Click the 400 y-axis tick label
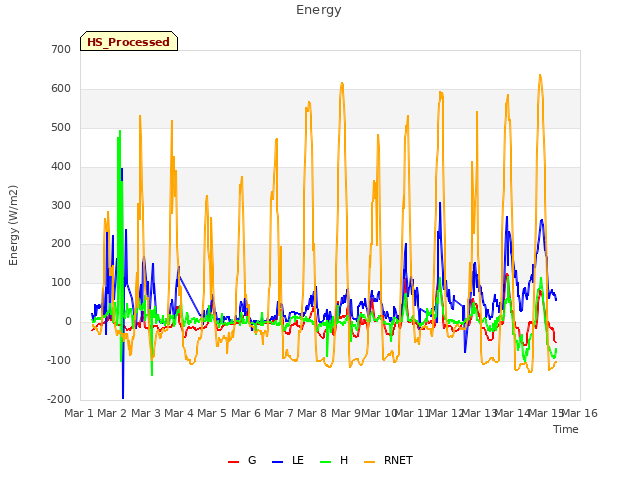The image size is (640, 480). (61, 167)
